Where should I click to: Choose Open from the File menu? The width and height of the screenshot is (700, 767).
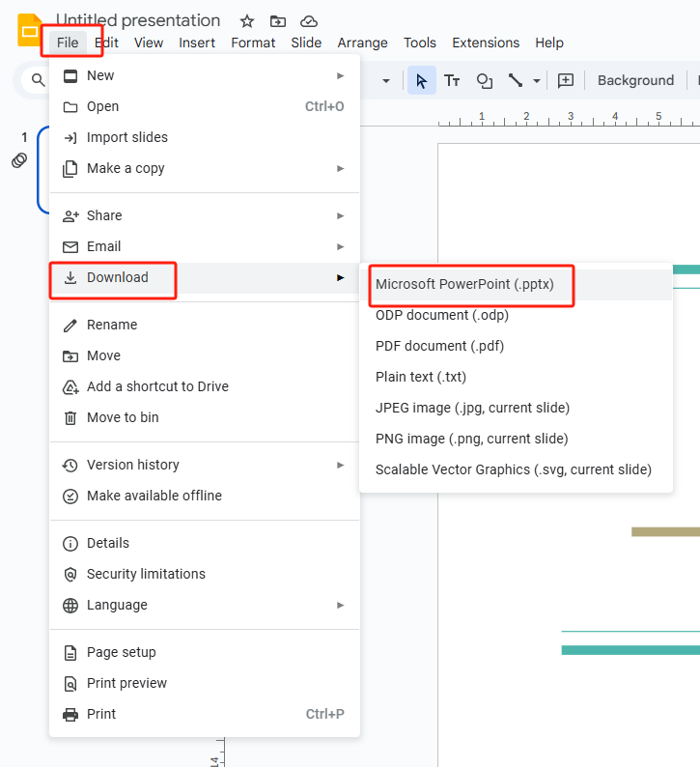click(205, 106)
